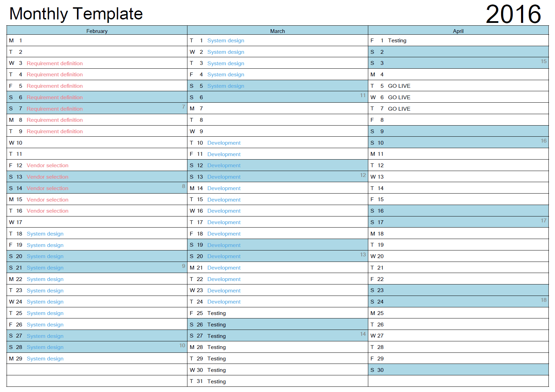This screenshot has width=555, height=392.
Task: Select the March column header
Action: click(277, 31)
